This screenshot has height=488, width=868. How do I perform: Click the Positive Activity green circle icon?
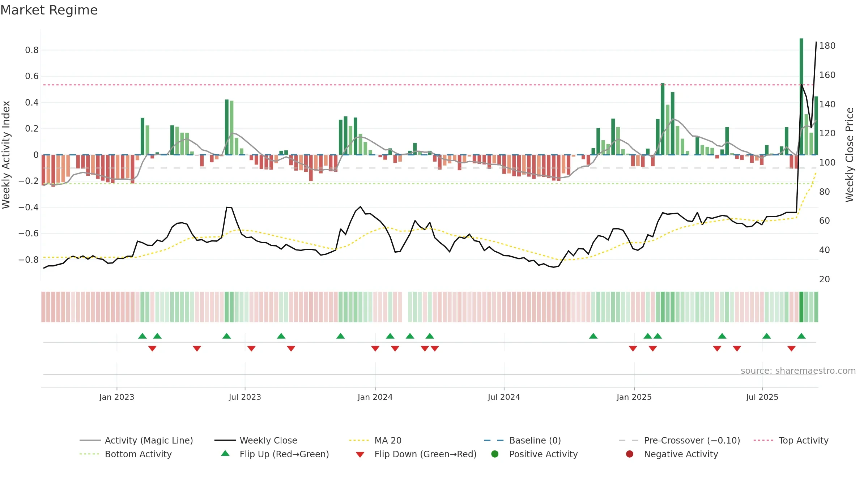(495, 454)
